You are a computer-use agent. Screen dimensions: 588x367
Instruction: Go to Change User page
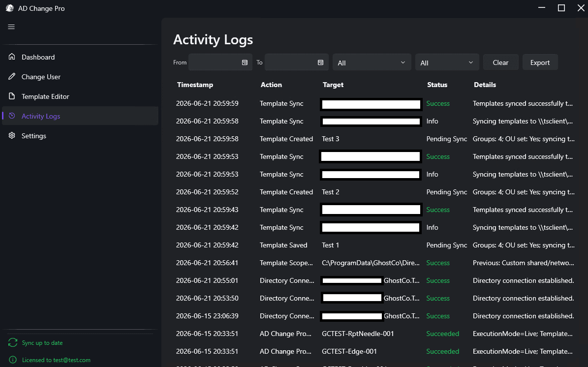pos(80,77)
